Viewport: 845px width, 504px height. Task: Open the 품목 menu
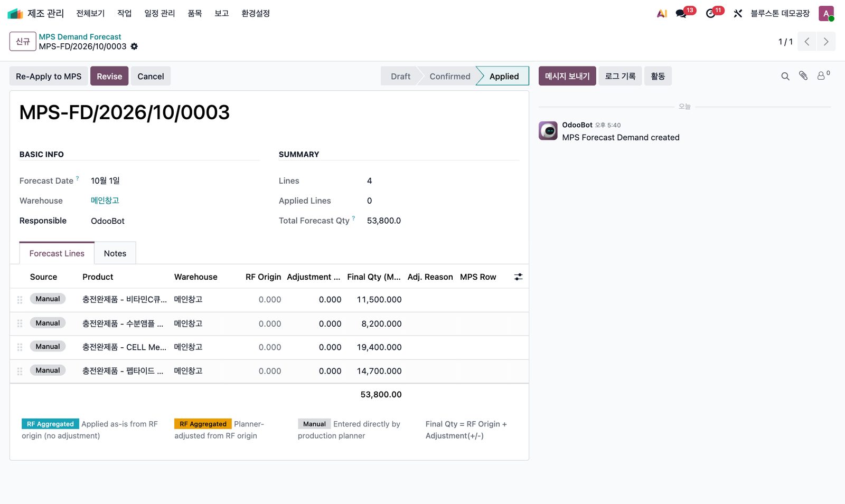pos(195,13)
